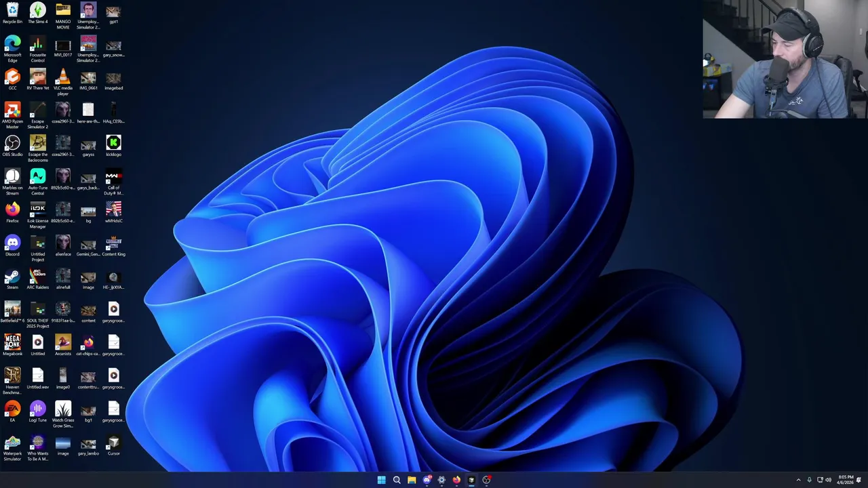Viewport: 868px width, 488px height.
Task: Select the EA desktop shortcut
Action: click(12, 412)
